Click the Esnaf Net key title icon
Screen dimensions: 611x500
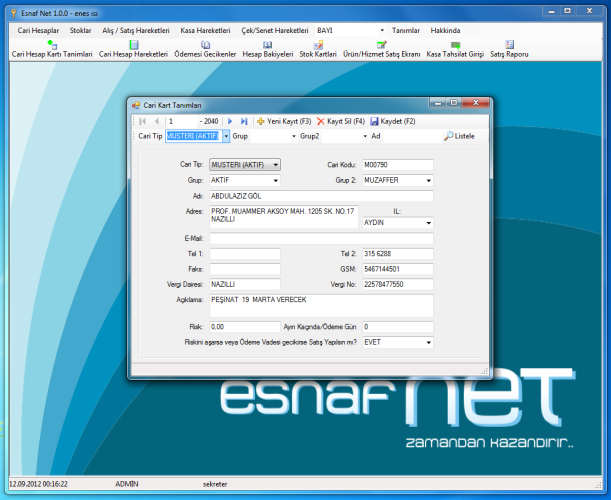pos(14,13)
